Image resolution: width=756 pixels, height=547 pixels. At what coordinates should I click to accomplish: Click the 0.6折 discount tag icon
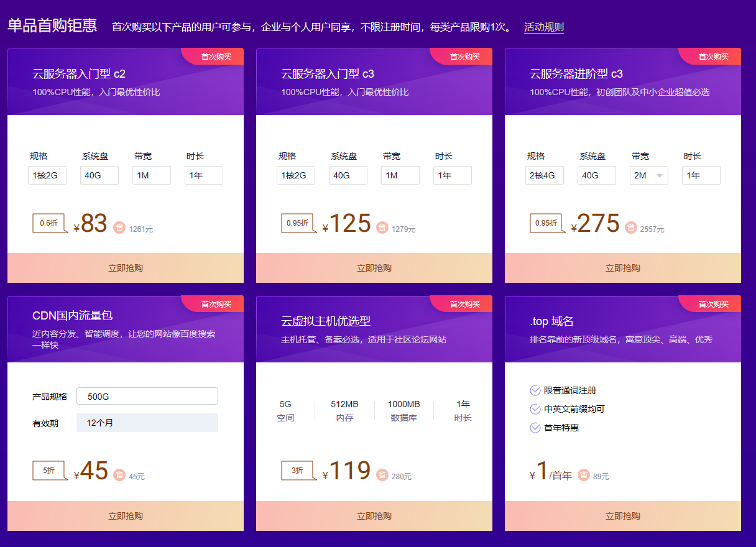(x=49, y=223)
